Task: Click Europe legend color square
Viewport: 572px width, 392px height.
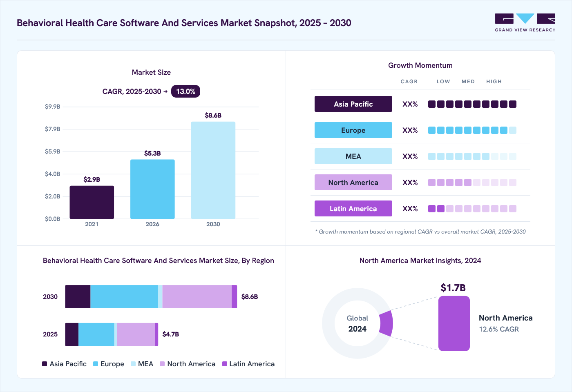Action: click(x=96, y=364)
